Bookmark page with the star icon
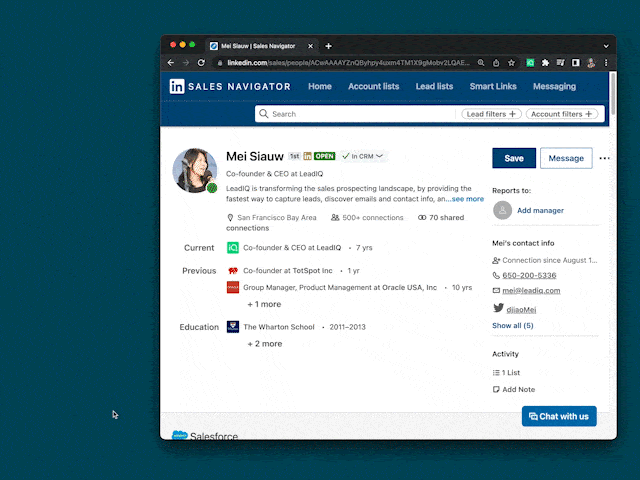 coord(511,62)
